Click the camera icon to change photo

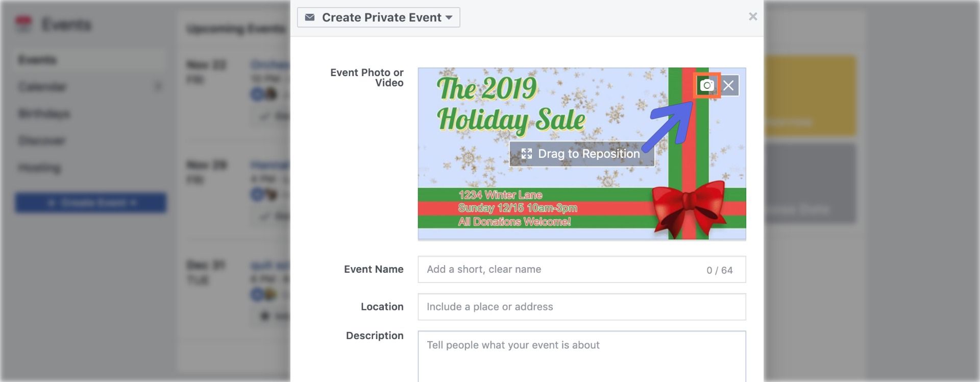707,85
